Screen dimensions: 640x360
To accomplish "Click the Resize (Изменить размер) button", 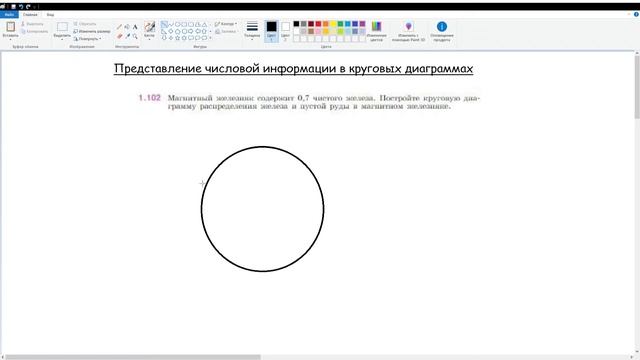I will pos(92,31).
